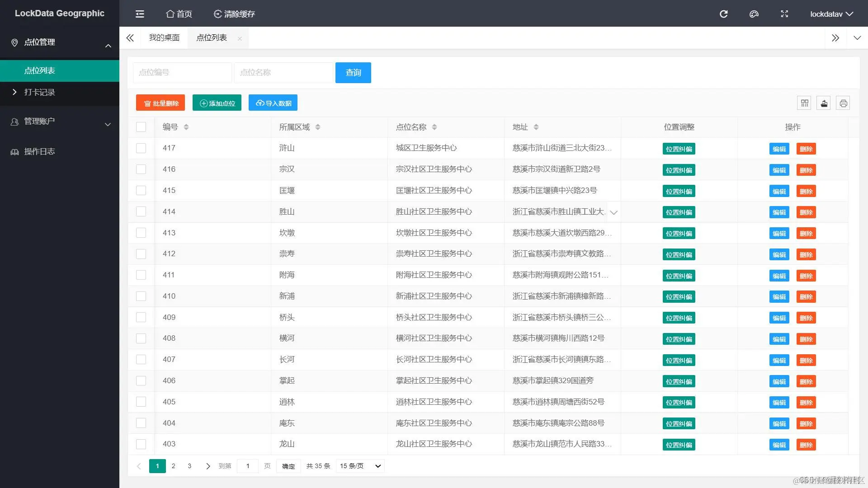This screenshot has height=488, width=868.
Task: Check the select-all header checkbox
Action: [141, 127]
